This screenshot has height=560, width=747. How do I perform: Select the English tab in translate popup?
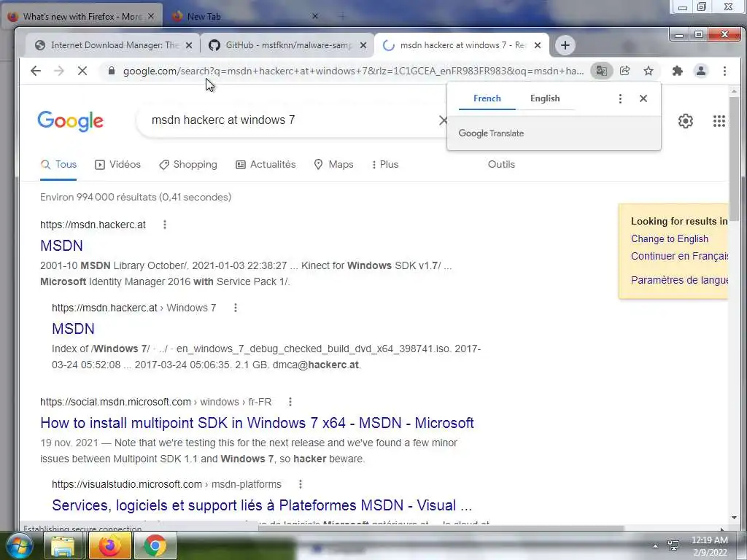(x=545, y=98)
